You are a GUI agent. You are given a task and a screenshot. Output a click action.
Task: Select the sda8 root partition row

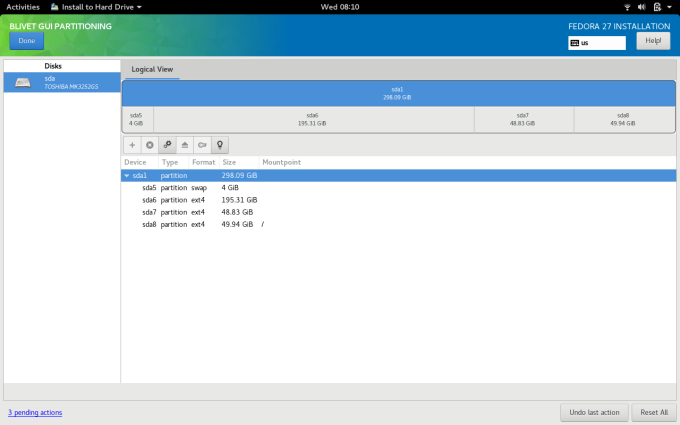399,224
